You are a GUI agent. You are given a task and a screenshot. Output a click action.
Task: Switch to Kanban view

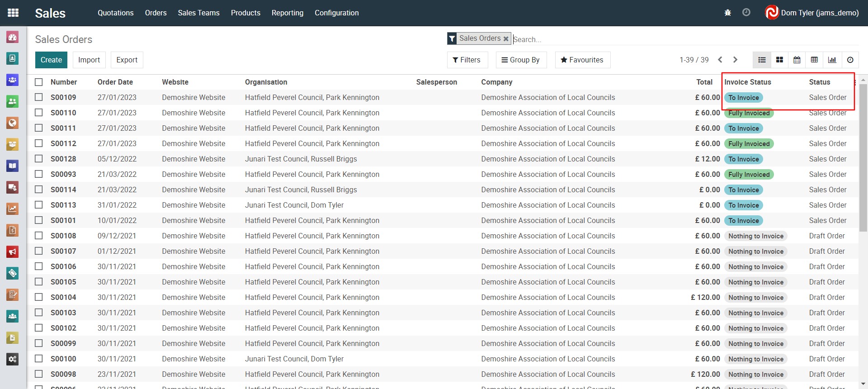pyautogui.click(x=779, y=60)
